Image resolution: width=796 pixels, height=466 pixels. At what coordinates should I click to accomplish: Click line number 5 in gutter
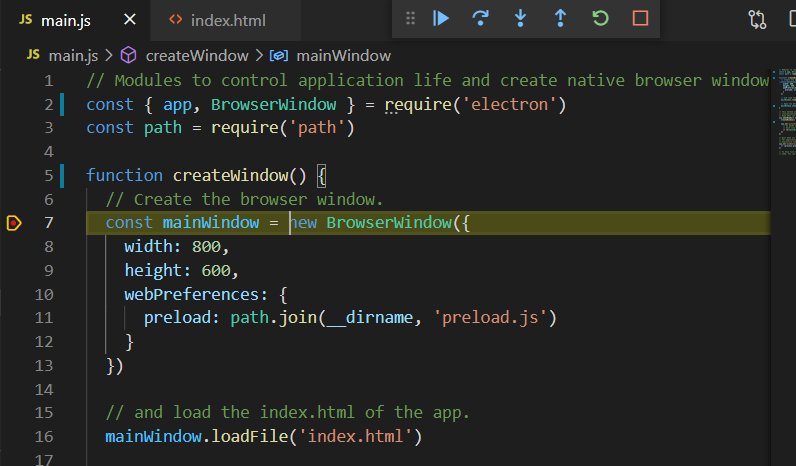49,176
